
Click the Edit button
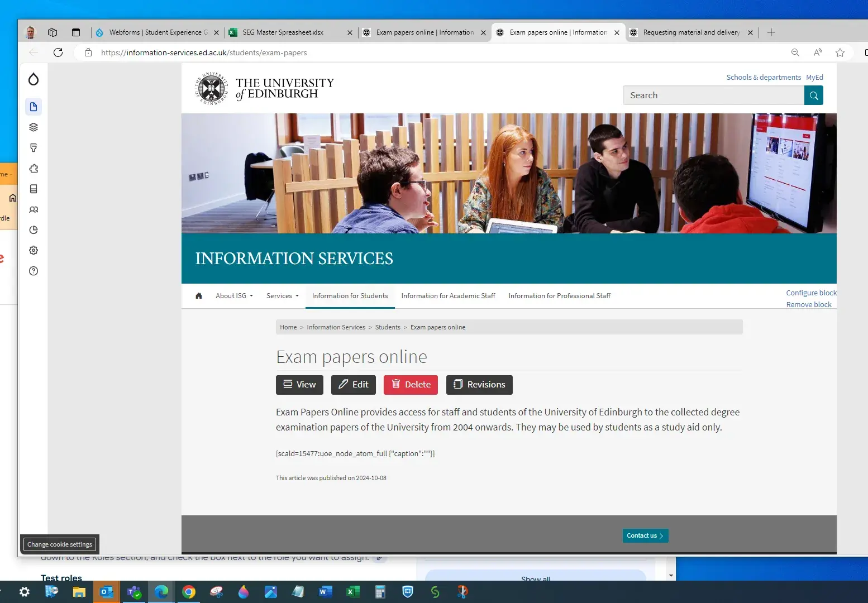(x=354, y=385)
